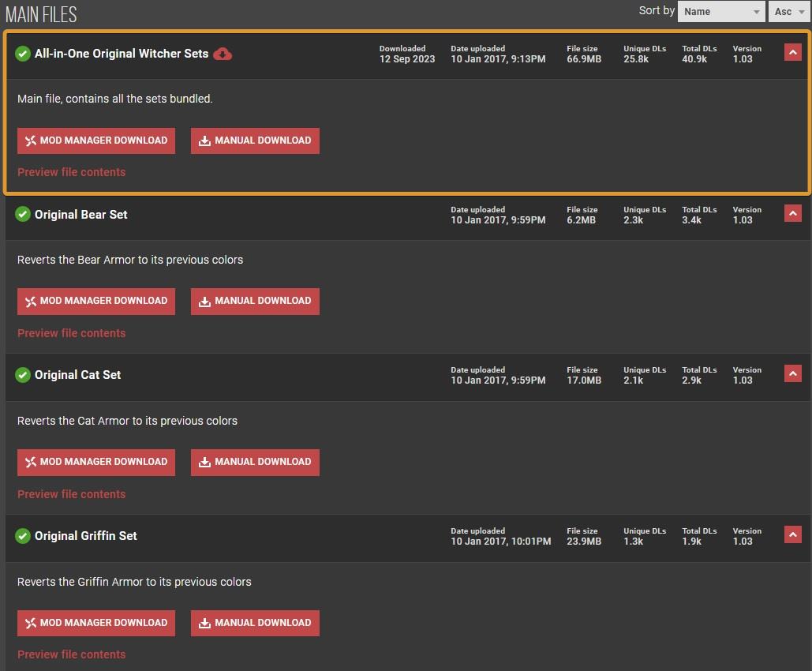Mod Manager Download for All-in-One Witcher Sets
Image resolution: width=812 pixels, height=671 pixels.
(x=96, y=141)
